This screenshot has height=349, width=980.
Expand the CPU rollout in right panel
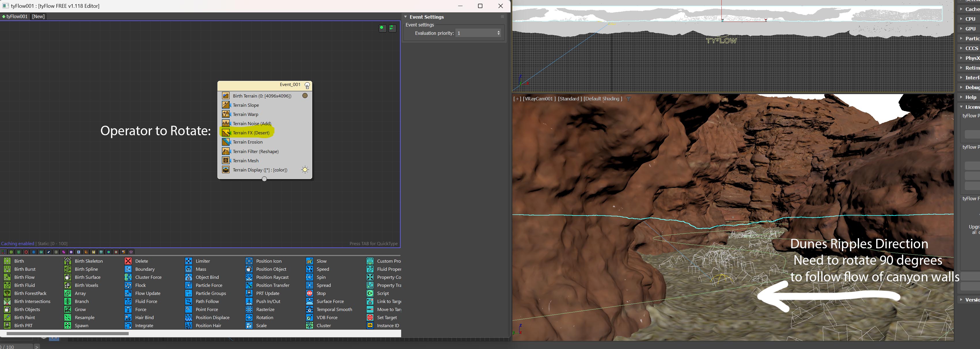[x=961, y=19]
